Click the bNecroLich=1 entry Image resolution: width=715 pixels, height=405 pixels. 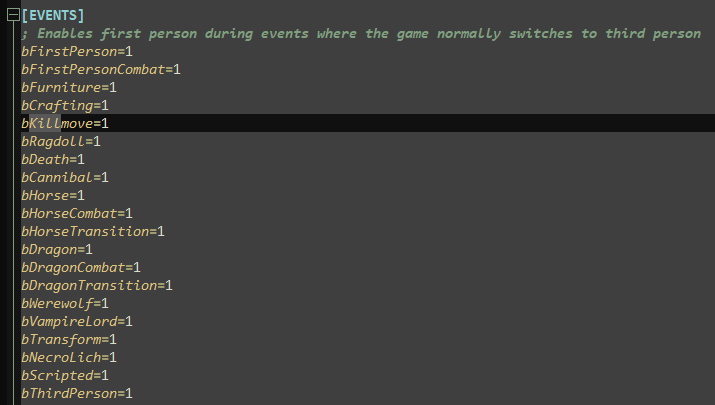[69, 358]
